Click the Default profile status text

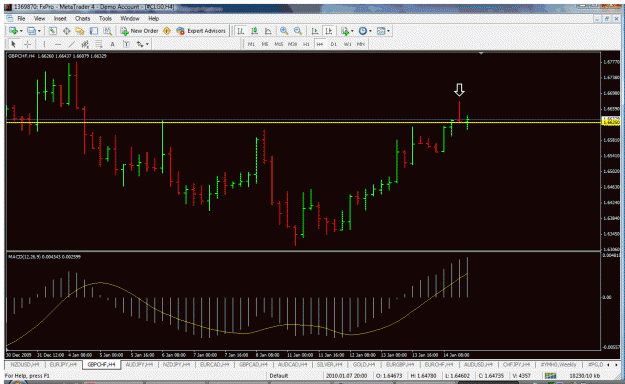click(279, 376)
